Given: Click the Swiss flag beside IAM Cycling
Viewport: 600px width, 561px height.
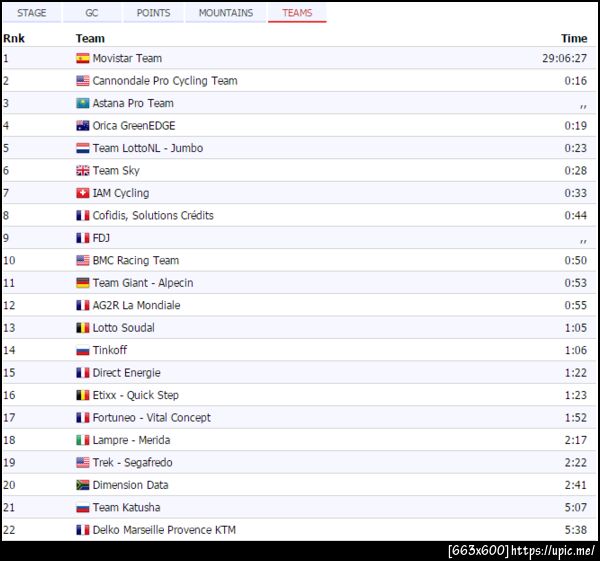Looking at the screenshot, I should (x=83, y=193).
